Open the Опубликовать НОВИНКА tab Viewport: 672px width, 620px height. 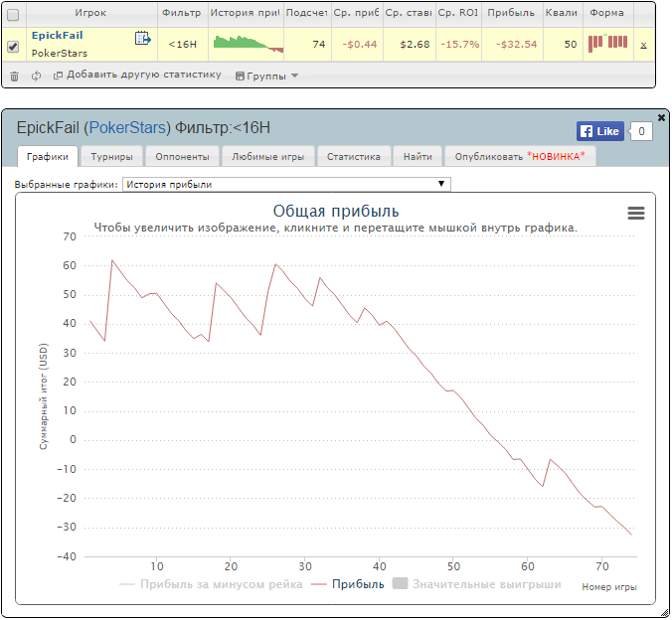coord(520,156)
